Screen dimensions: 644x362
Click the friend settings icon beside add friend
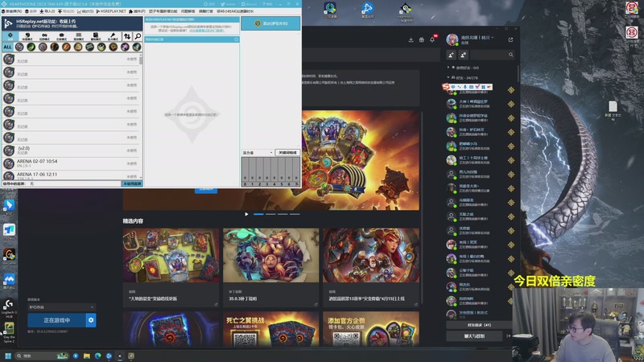(464, 55)
